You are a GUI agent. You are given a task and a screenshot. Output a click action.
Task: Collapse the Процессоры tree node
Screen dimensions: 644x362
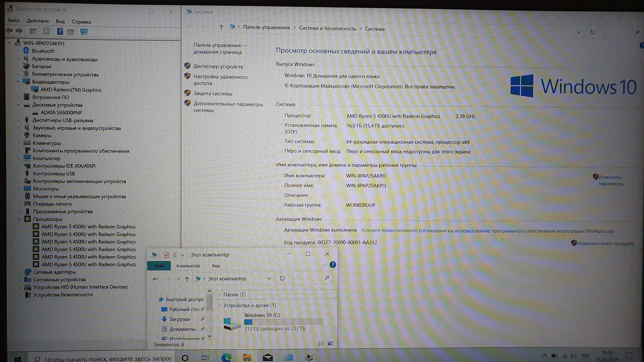pyautogui.click(x=19, y=219)
